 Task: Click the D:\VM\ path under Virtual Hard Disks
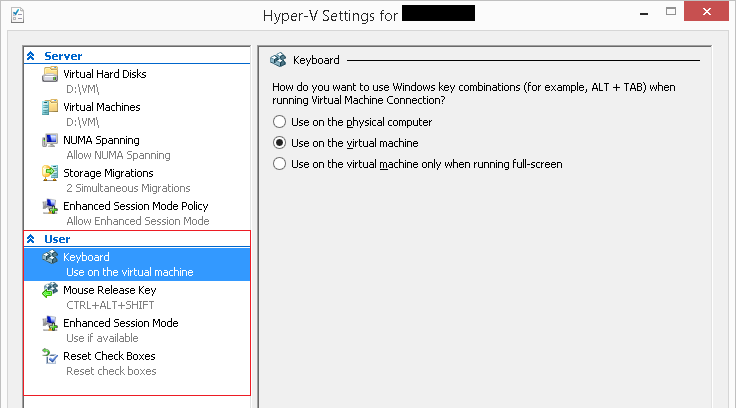pyautogui.click(x=83, y=89)
